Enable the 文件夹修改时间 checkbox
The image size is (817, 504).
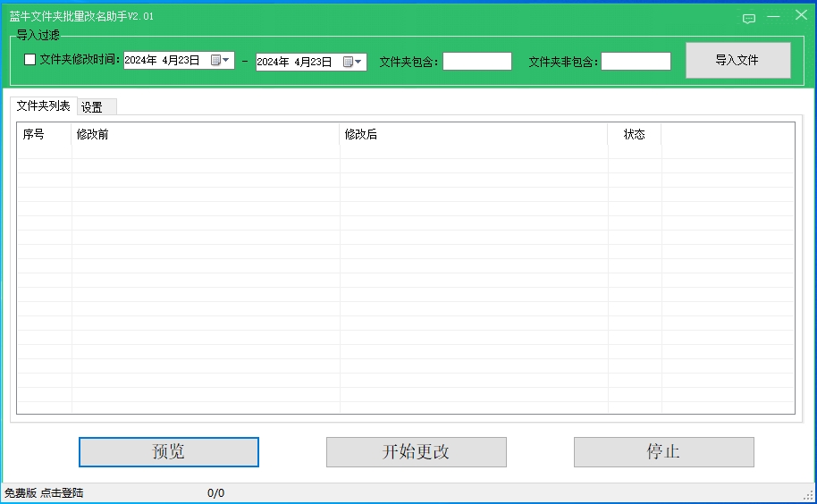point(30,59)
